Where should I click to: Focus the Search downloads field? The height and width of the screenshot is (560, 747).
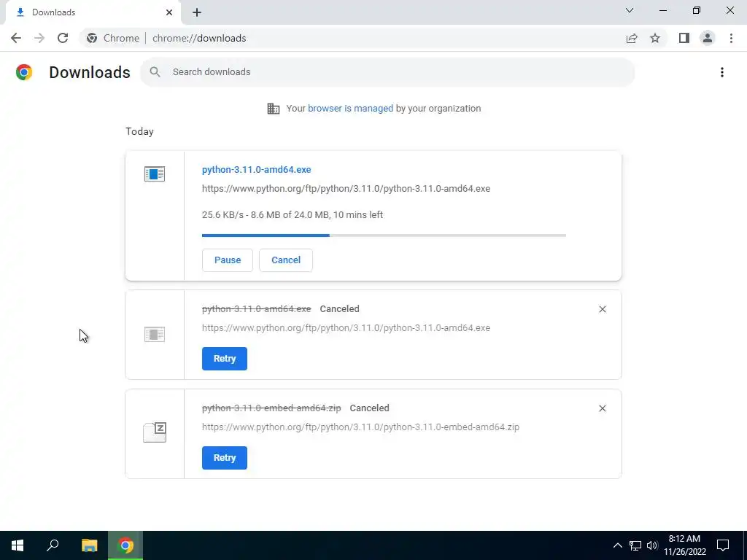387,72
